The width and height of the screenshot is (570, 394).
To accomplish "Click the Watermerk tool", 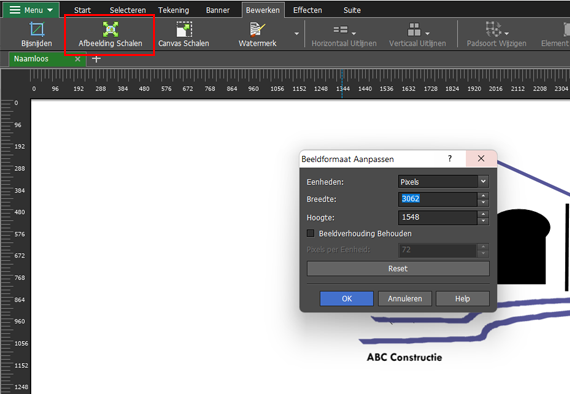I will click(257, 35).
